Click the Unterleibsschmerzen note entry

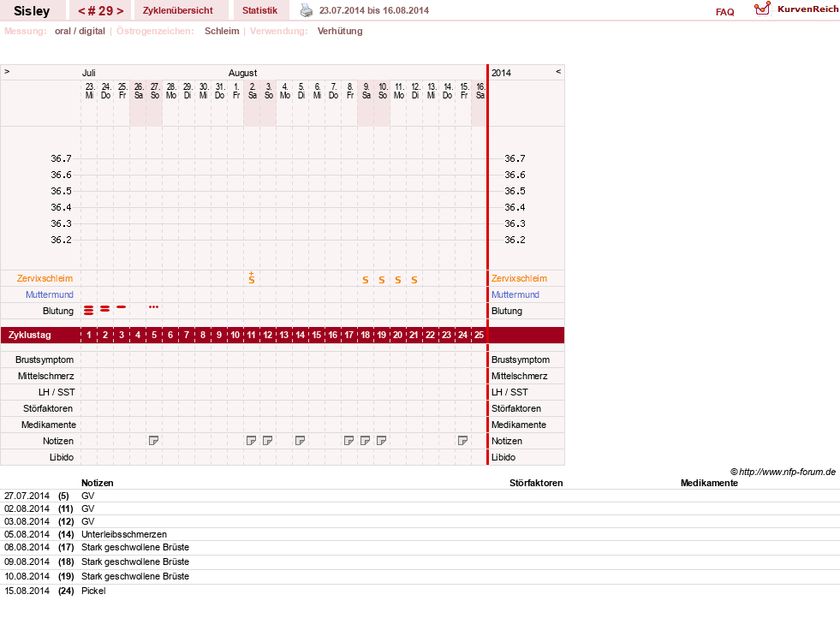[124, 534]
